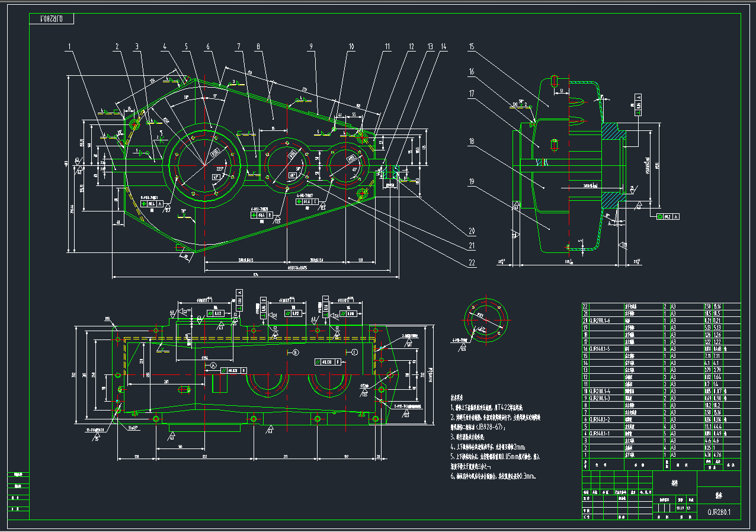
Task: Click balloon number 17 beside the side view
Action: pos(472,93)
